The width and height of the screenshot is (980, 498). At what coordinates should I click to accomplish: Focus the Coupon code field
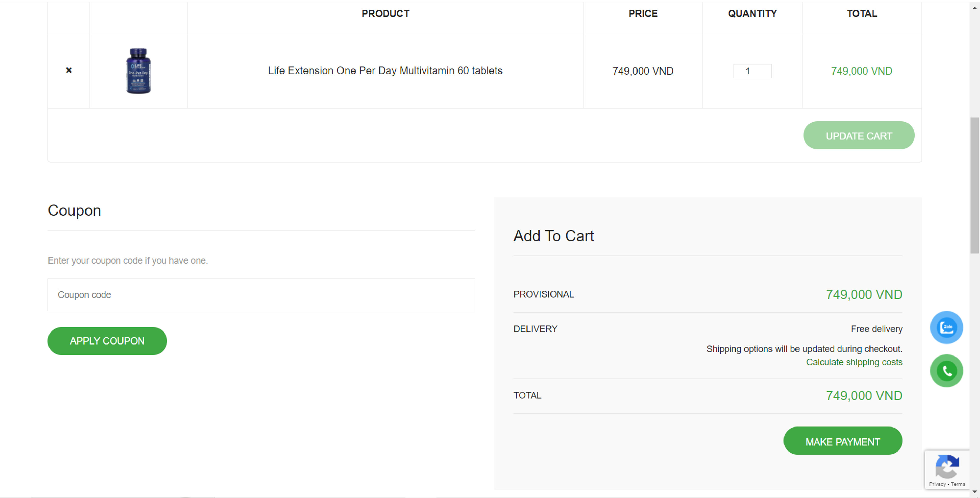[261, 295]
